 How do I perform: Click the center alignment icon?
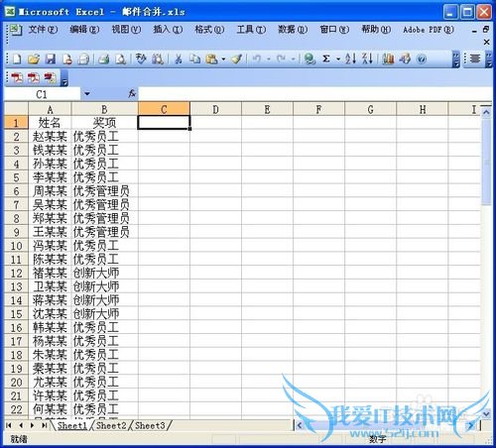coord(475,58)
